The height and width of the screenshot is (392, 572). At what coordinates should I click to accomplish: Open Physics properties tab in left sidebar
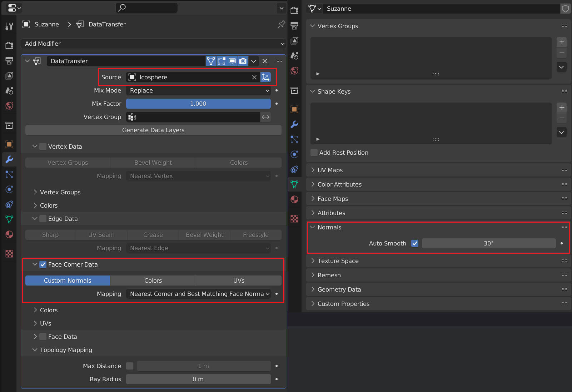click(9, 189)
